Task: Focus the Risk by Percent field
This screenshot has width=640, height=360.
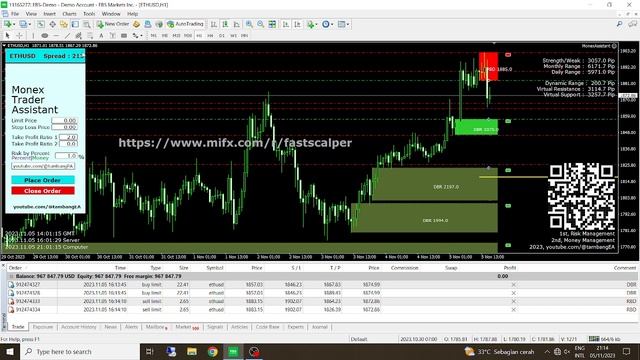Action: point(66,156)
